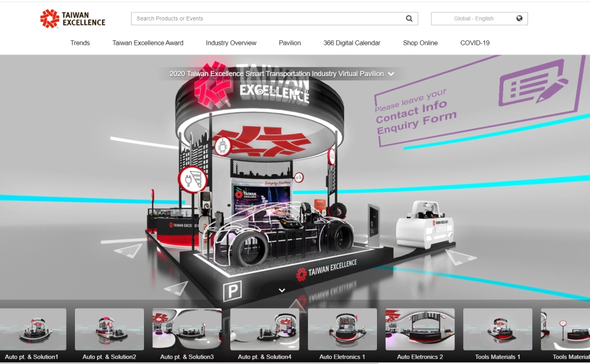This screenshot has width=590, height=364.
Task: Collapse thumbnail strip with down chevron
Action: pos(282,290)
